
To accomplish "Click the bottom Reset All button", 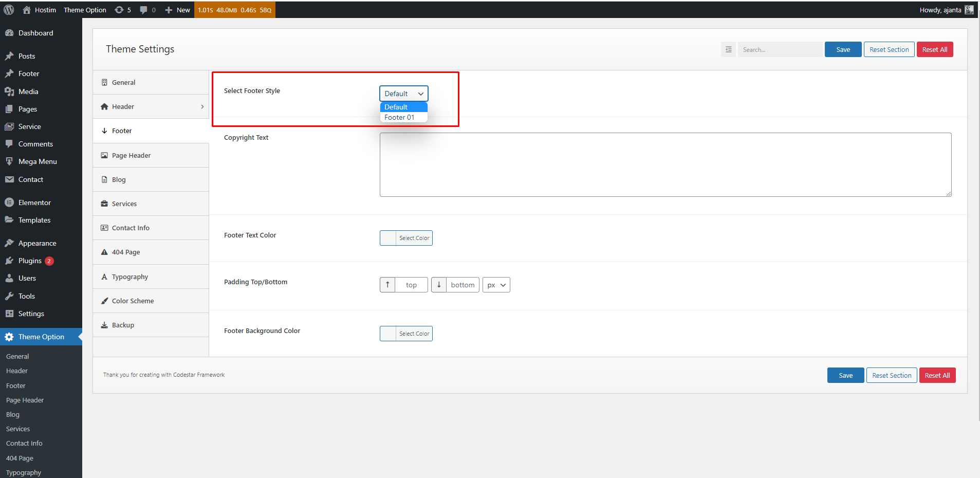I will (937, 375).
